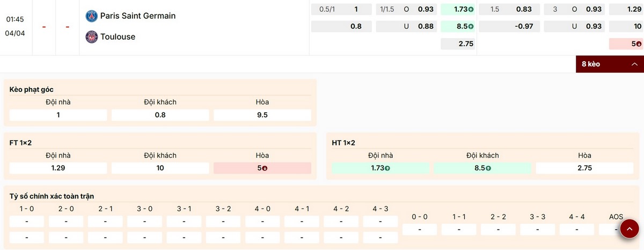Choose HT 1×2 away odds 8.5
This screenshot has width=644, height=250.
click(482, 168)
